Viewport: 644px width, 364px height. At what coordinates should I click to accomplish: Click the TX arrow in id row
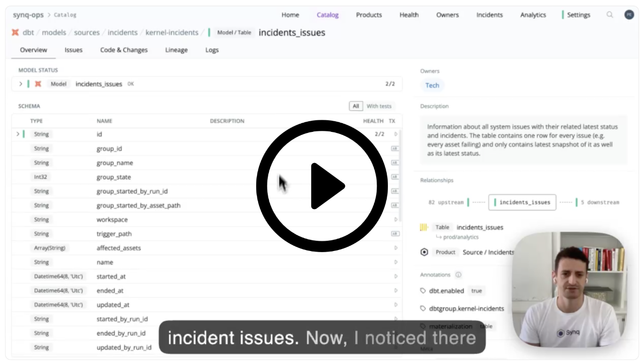pos(396,134)
